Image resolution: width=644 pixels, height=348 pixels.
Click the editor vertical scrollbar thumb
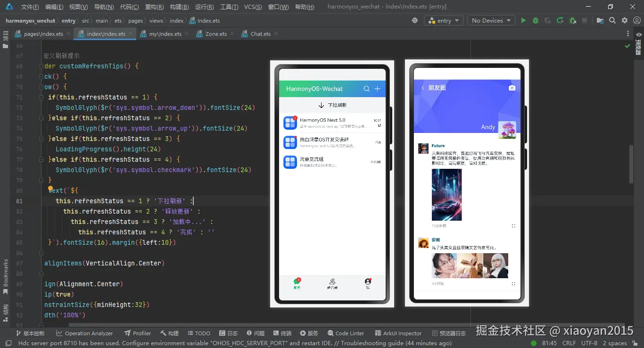[631, 164]
